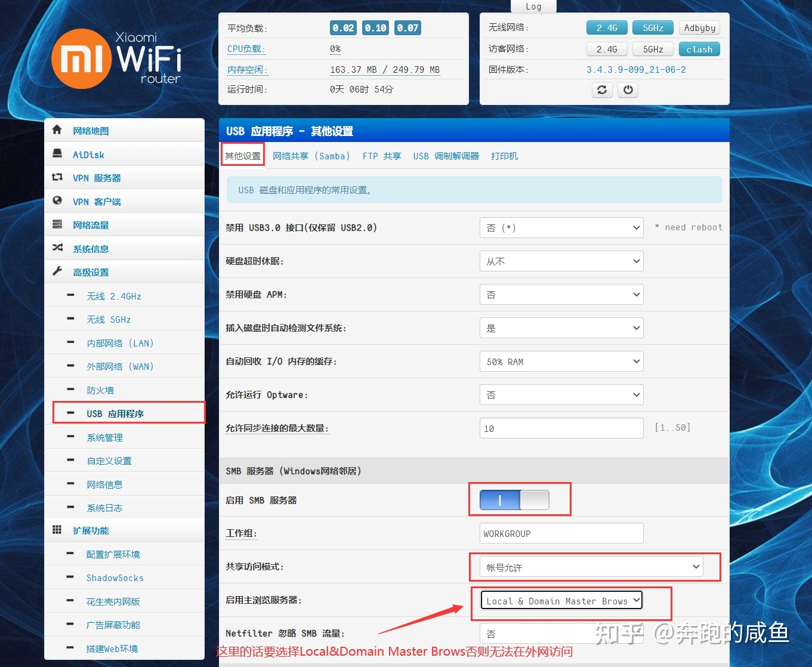The image size is (812, 667).
Task: Open the 自动回收 I/O 内存的缓存 dropdown
Action: [x=561, y=361]
